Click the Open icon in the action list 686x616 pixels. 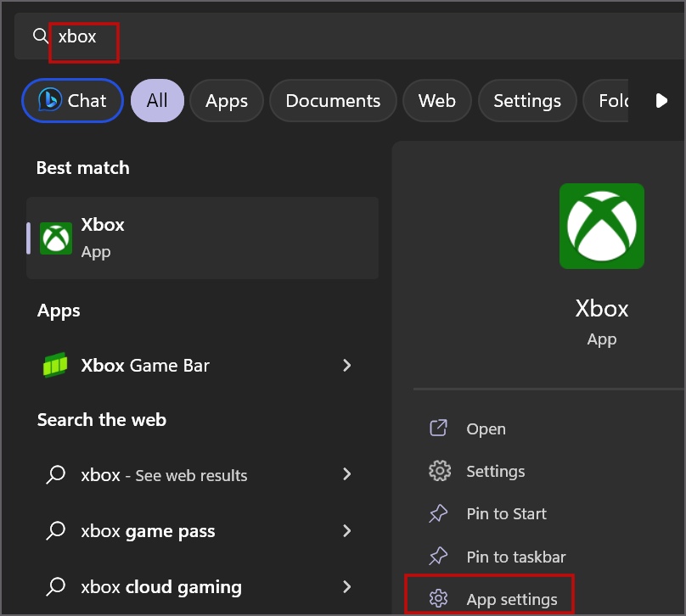coord(438,428)
